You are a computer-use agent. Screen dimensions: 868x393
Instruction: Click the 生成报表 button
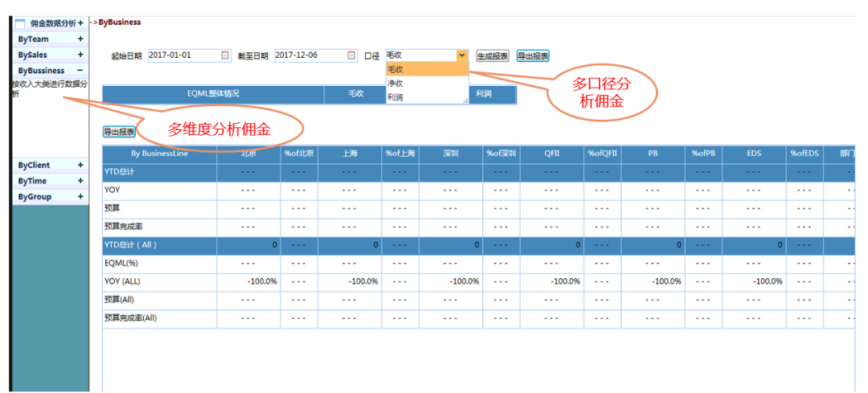click(x=493, y=56)
